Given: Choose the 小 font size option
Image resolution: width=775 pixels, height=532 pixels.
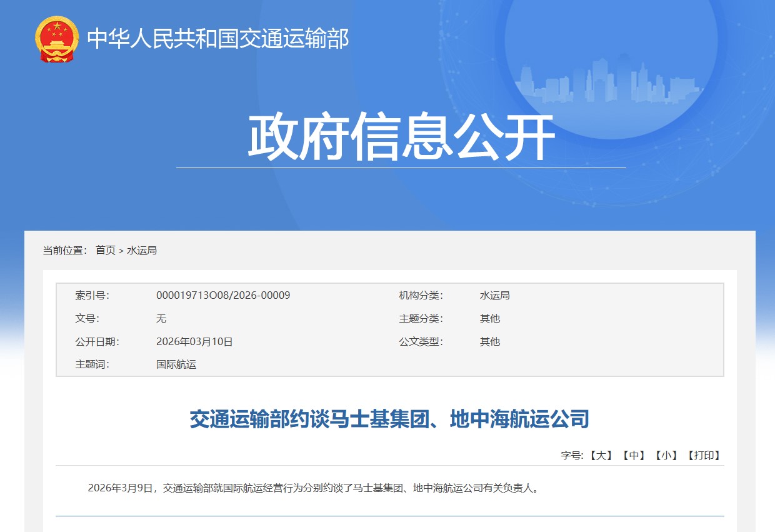Looking at the screenshot, I should pos(666,455).
